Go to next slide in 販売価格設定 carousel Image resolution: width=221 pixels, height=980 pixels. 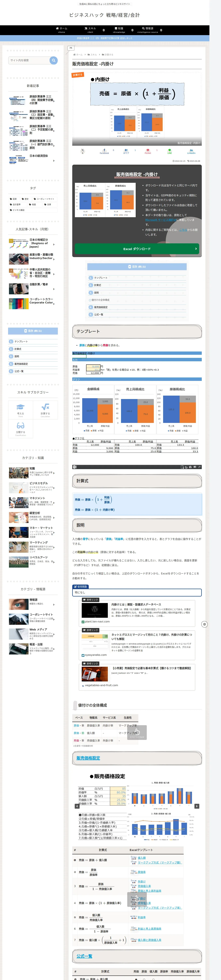pos(196,806)
